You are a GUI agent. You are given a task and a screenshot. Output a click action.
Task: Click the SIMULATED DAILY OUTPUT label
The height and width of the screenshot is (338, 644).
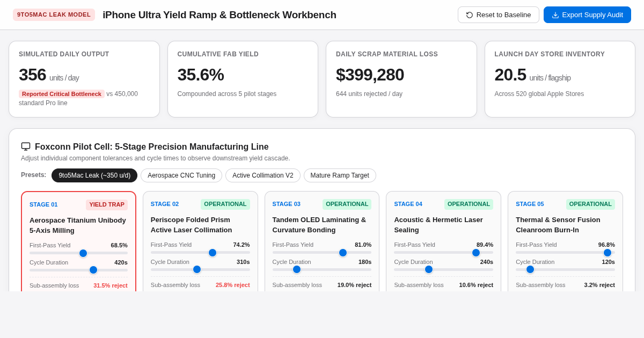tap(64, 54)
